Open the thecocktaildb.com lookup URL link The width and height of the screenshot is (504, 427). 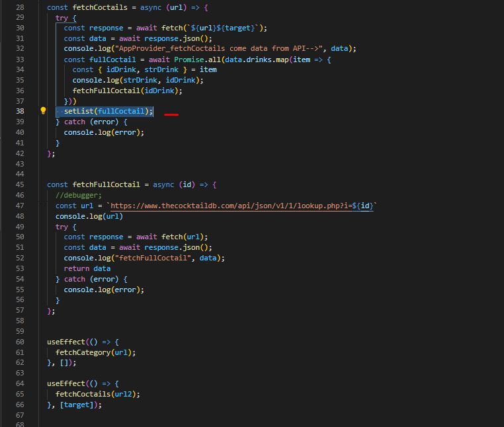coord(241,206)
